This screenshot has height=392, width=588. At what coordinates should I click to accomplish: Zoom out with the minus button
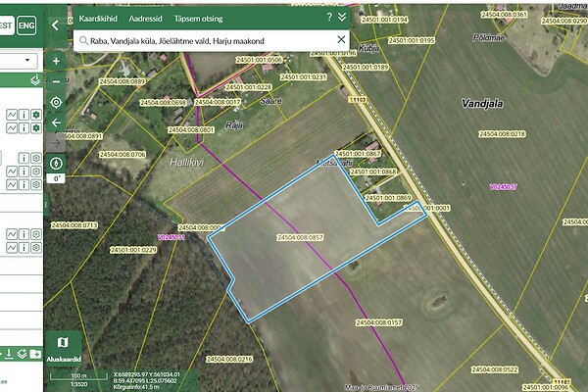(56, 81)
